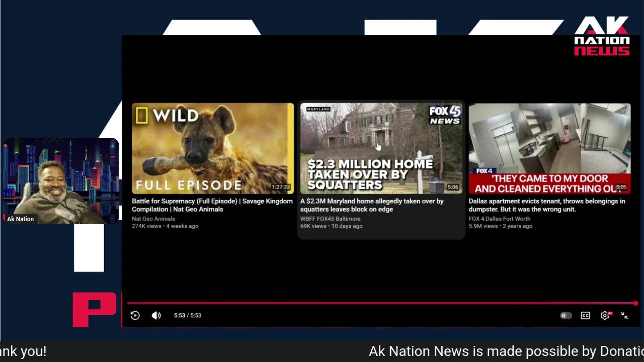Click the Ak Nation name label
644x362 pixels.
[20, 219]
